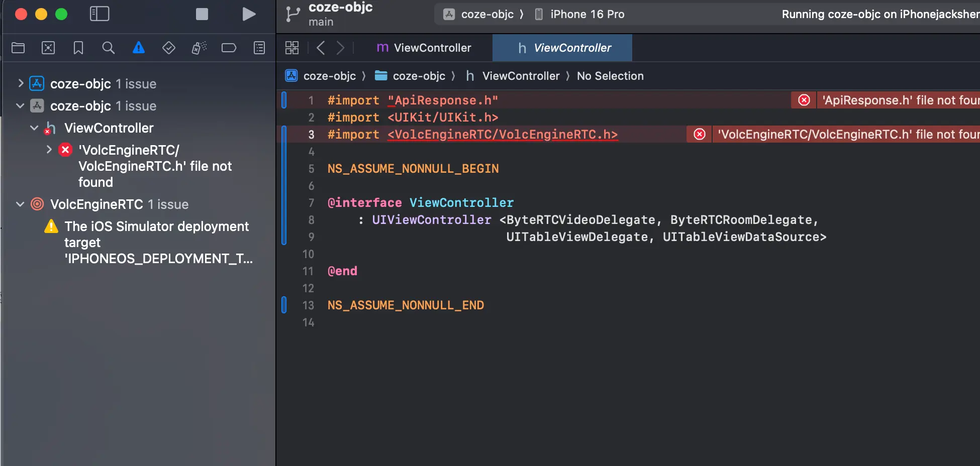Expand the VolcEngineRTC.h file not found issue

pos(49,149)
